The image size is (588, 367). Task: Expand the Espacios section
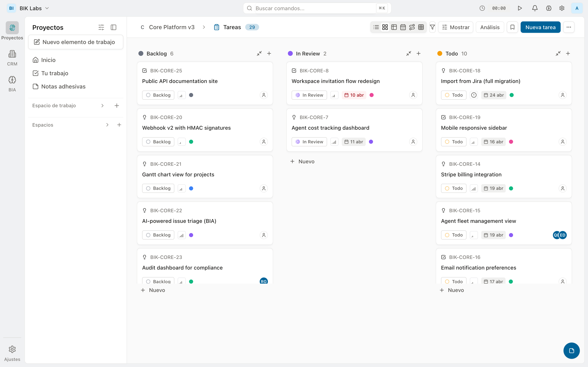[x=107, y=125]
